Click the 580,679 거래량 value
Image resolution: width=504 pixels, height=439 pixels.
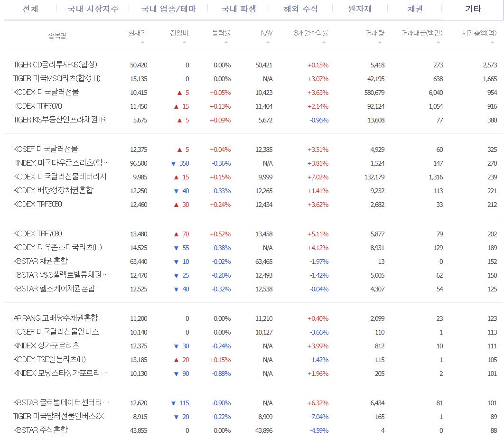374,93
